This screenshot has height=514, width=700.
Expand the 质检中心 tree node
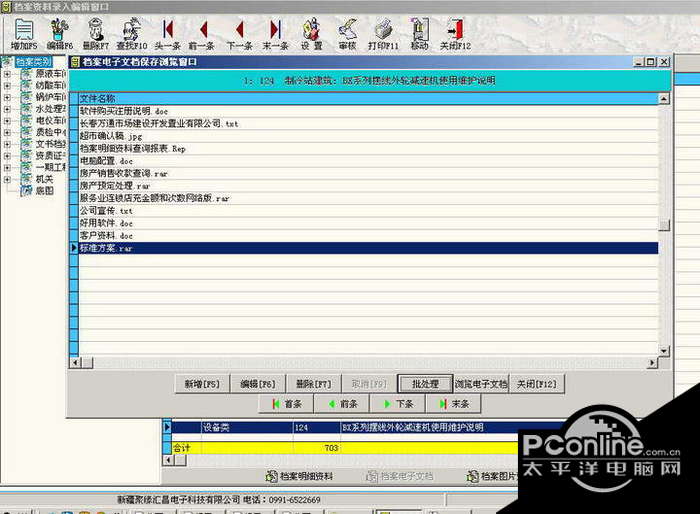[7, 132]
